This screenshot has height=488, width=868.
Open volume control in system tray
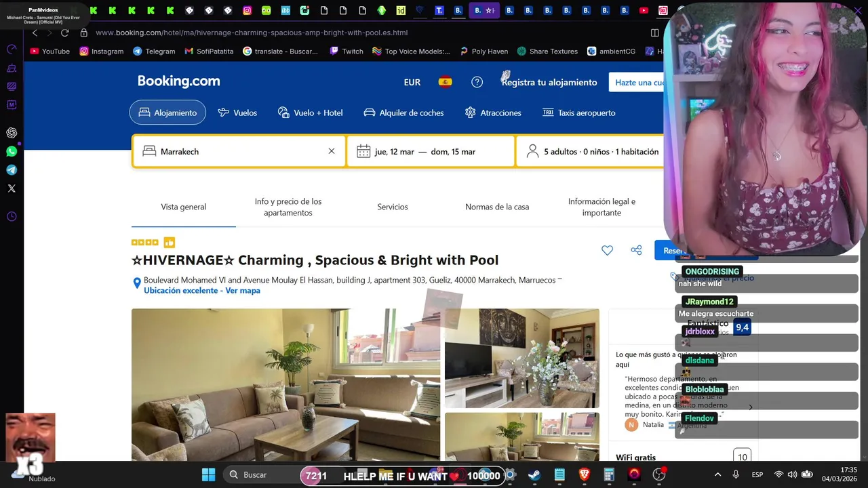792,474
